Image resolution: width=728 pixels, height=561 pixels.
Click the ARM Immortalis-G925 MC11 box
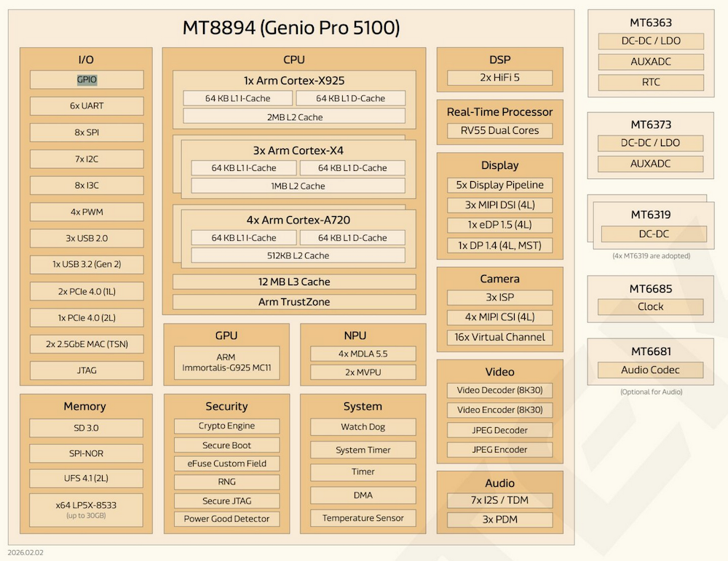click(x=226, y=362)
